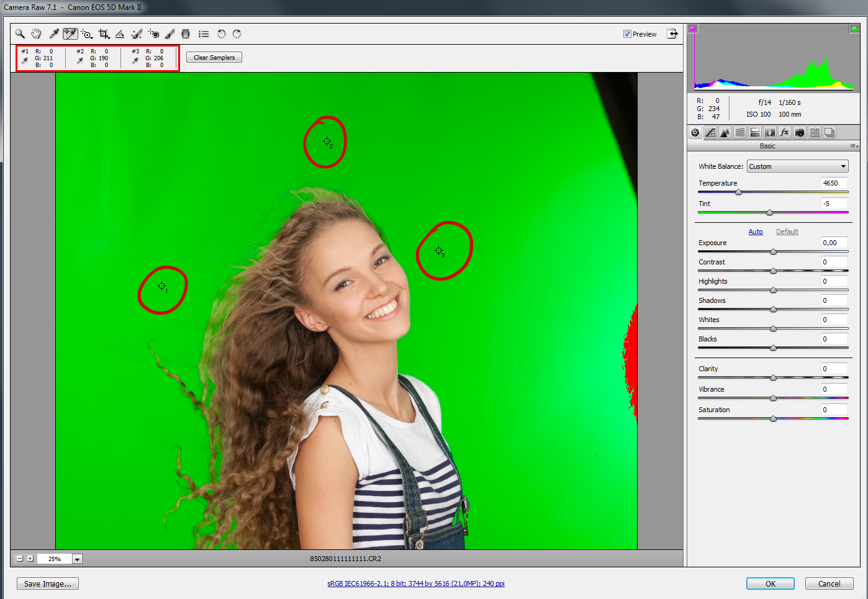Click the Clear Samplers button
The image size is (868, 599).
[x=214, y=58]
